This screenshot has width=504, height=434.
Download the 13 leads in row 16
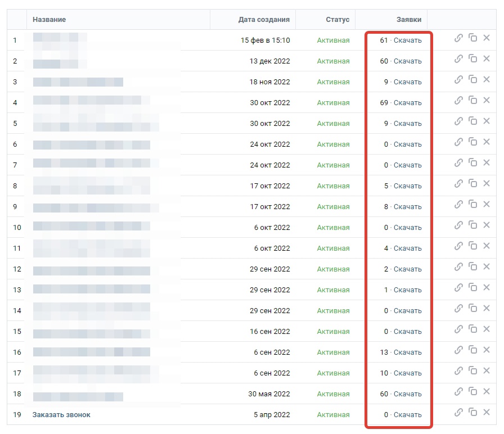click(x=408, y=352)
